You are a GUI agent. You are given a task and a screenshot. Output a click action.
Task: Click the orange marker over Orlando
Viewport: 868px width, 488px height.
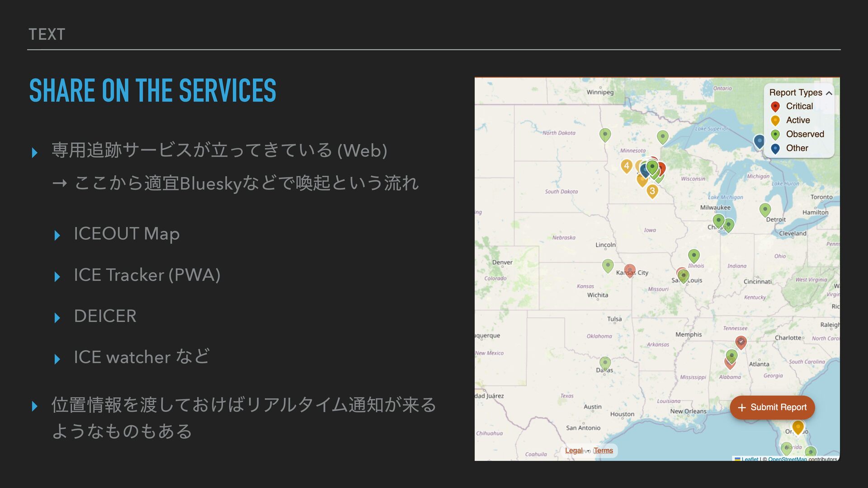(x=798, y=427)
